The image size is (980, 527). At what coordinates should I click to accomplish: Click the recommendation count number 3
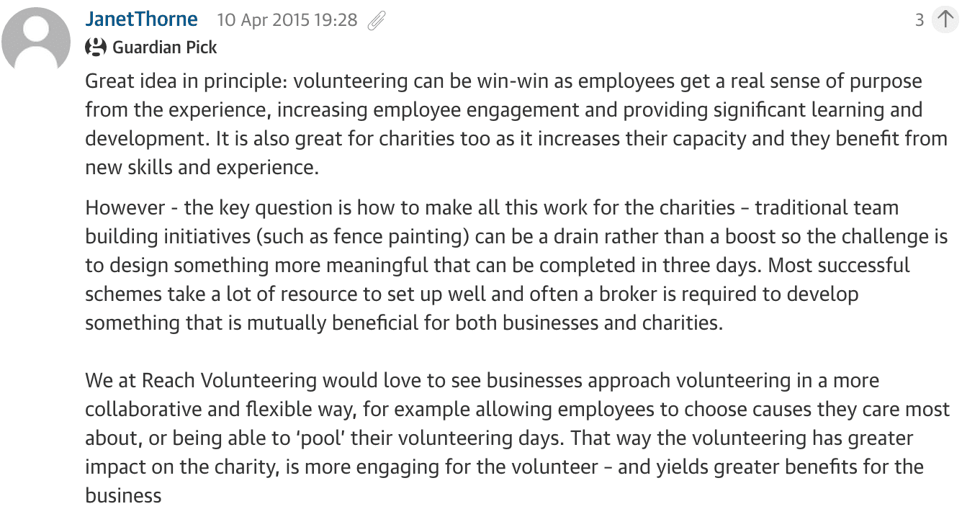(x=920, y=20)
